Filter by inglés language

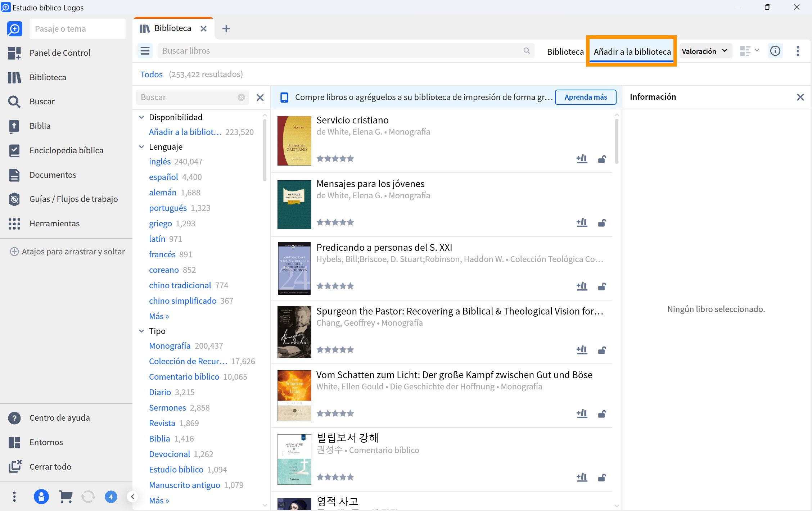click(x=160, y=162)
